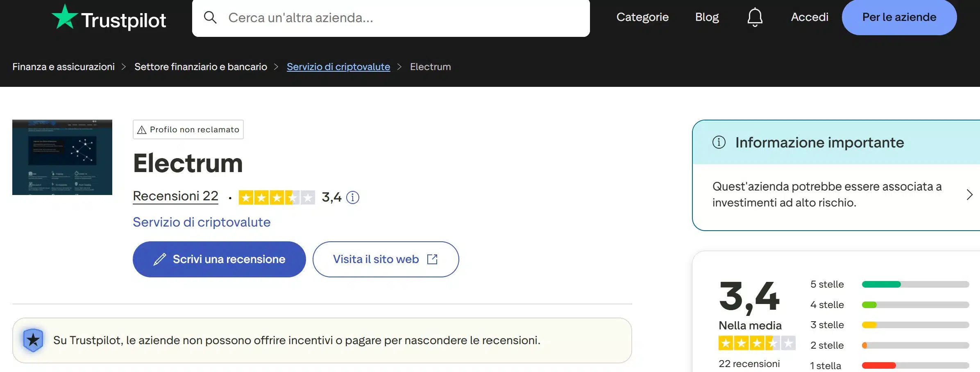Click the info icon next to rating 3,4

click(352, 197)
